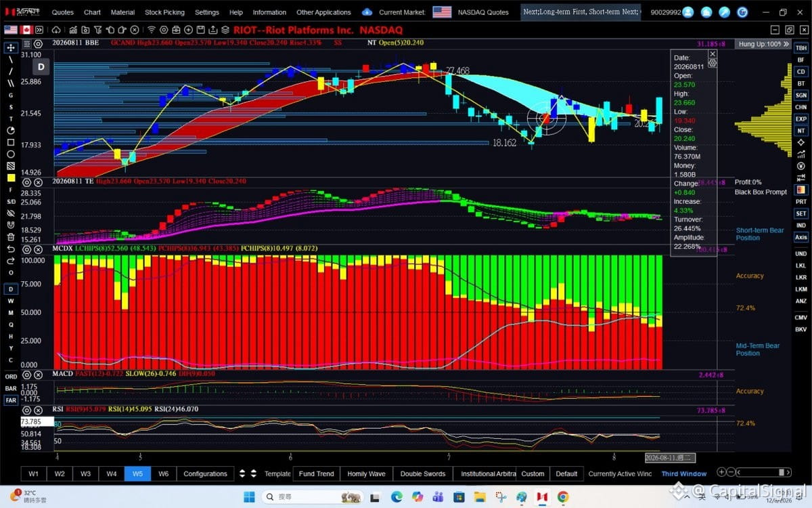Select the yellow color swatch in left sidebar
Viewport: 812px width, 508px height.
click(11, 177)
